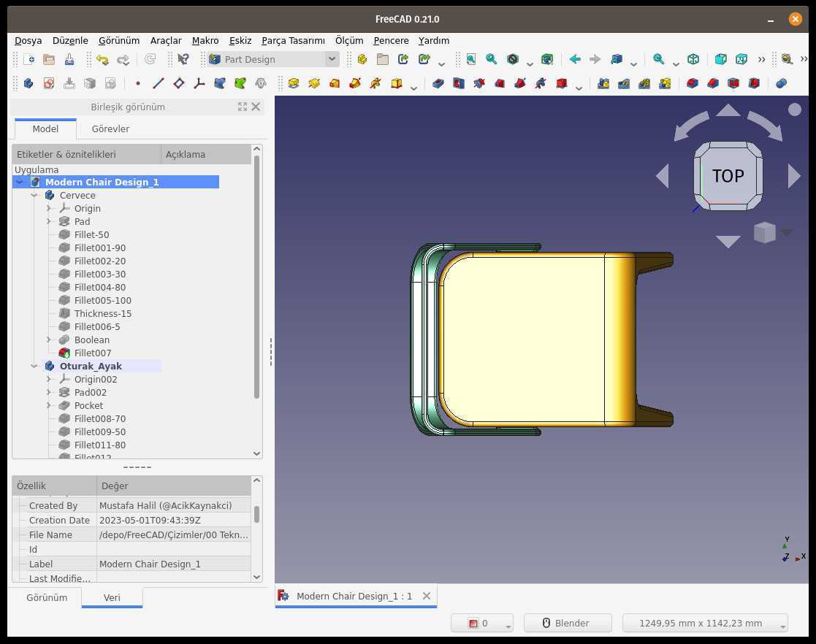Click the What's This help cursor icon
816x644 pixels.
tap(183, 59)
